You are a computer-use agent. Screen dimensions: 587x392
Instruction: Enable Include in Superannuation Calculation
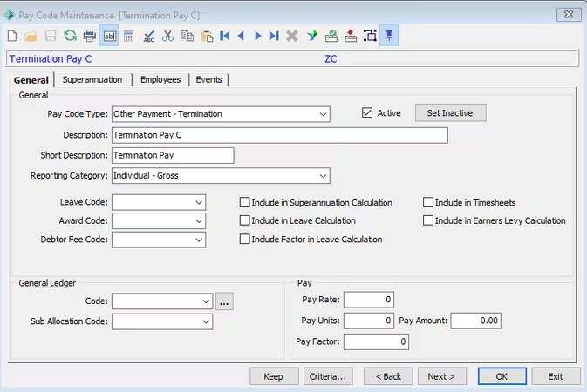[x=245, y=202]
